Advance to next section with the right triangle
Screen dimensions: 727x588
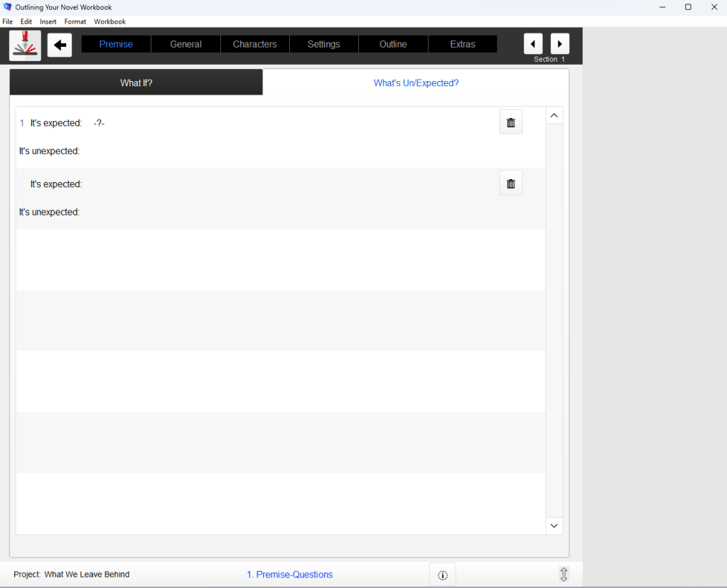[x=559, y=44]
